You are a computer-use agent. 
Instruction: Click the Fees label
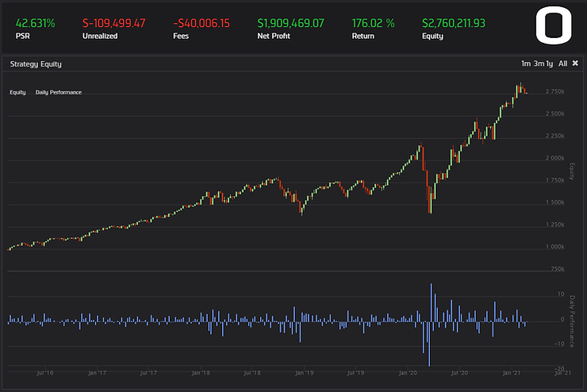point(181,36)
